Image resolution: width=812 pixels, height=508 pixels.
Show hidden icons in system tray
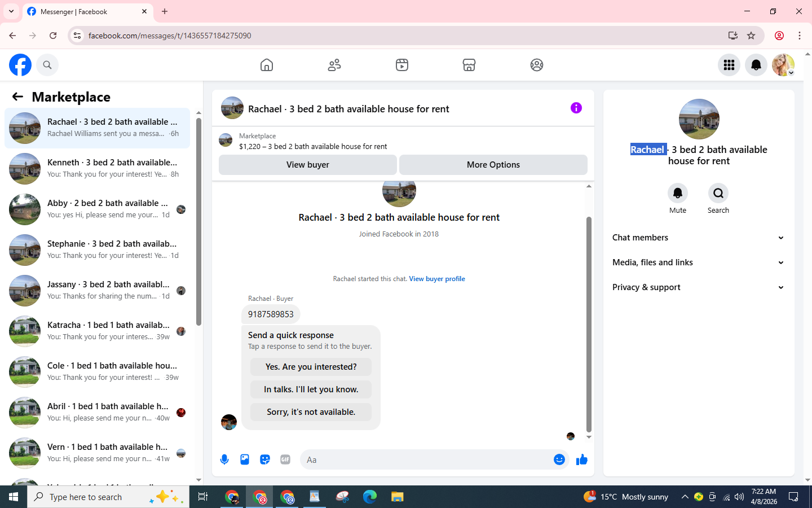pos(685,497)
